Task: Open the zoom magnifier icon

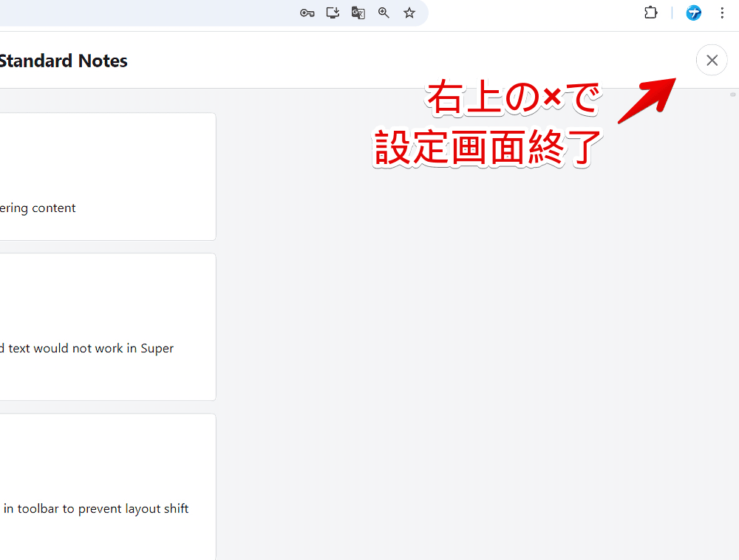Action: click(384, 13)
